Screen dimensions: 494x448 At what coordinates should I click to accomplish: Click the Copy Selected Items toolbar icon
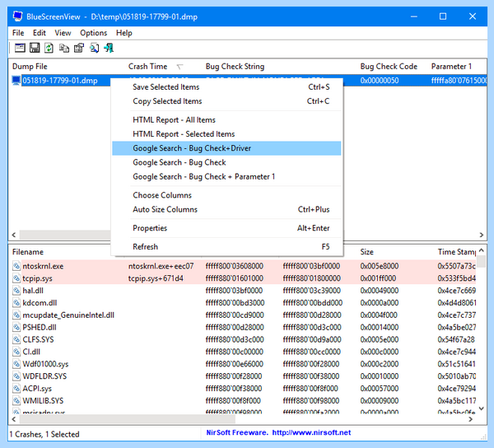click(64, 48)
